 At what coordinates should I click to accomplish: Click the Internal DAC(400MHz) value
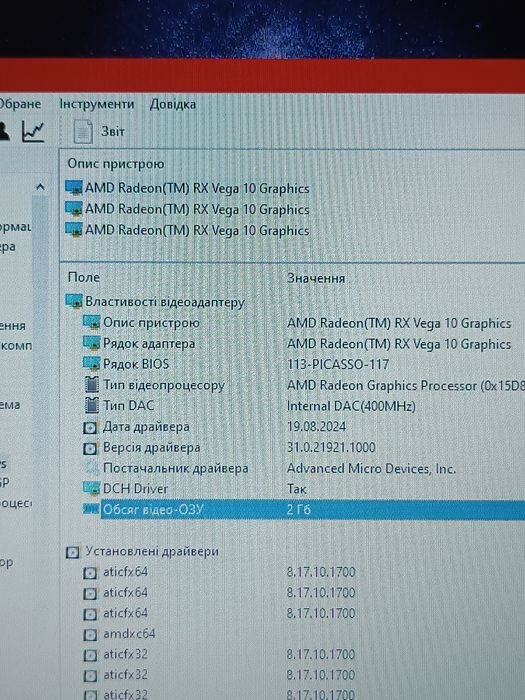(x=351, y=406)
